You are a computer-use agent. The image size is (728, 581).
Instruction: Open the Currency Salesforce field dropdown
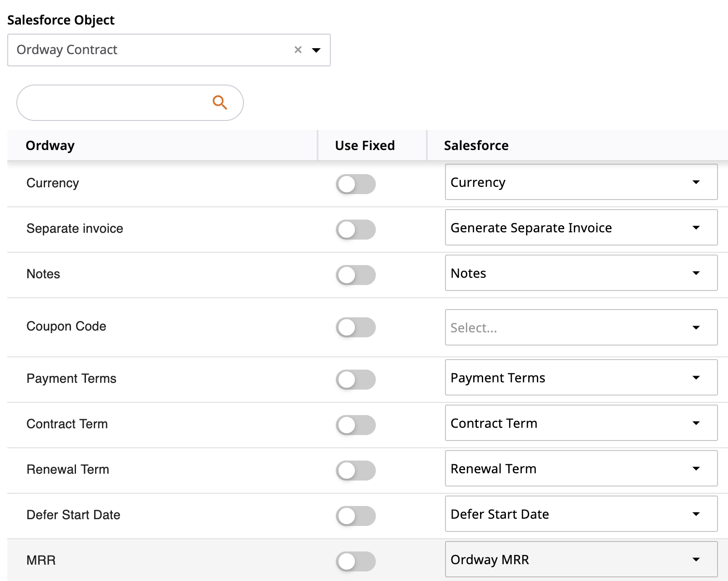pos(581,182)
